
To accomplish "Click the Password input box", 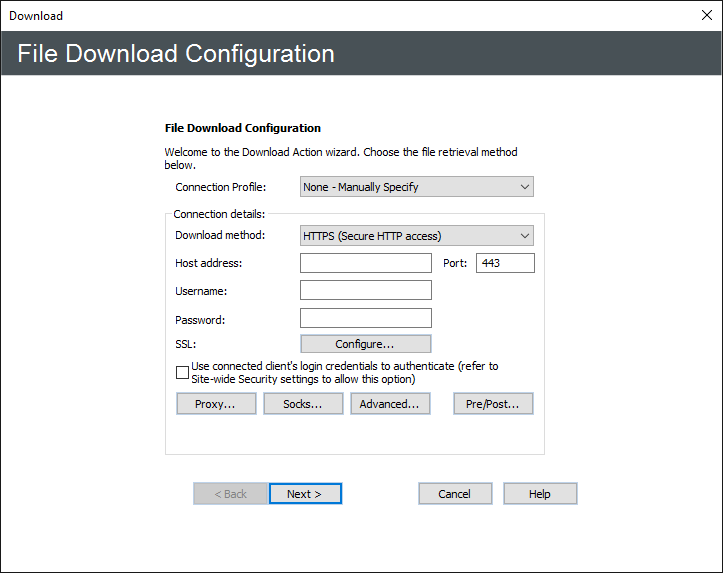I will [x=365, y=318].
